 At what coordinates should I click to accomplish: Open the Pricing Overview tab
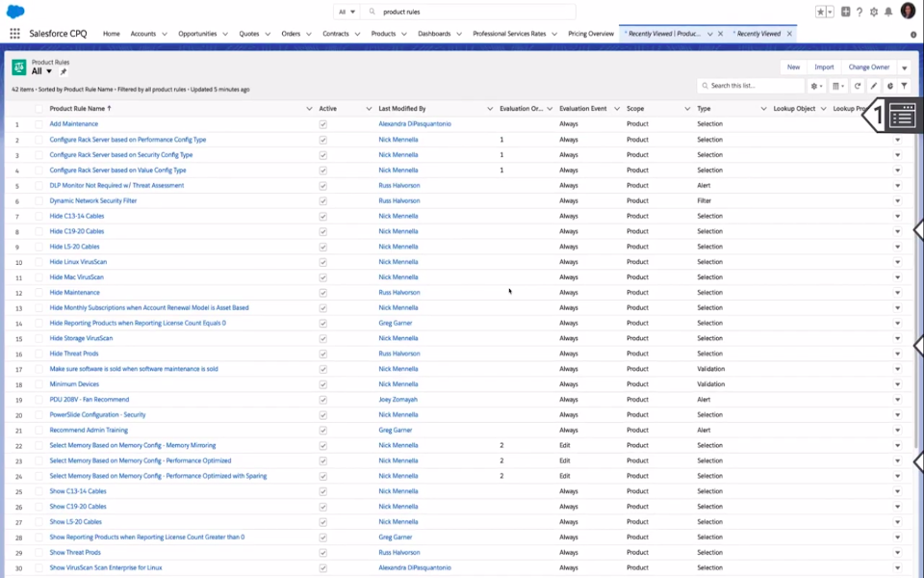tap(591, 34)
